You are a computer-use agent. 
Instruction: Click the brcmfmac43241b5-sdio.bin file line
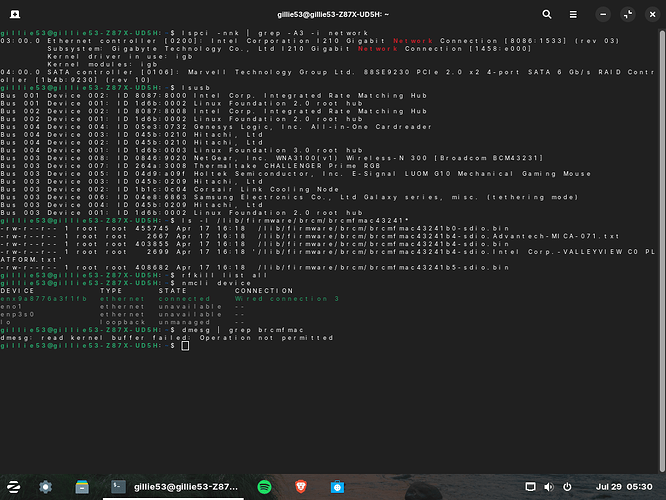click(255, 268)
